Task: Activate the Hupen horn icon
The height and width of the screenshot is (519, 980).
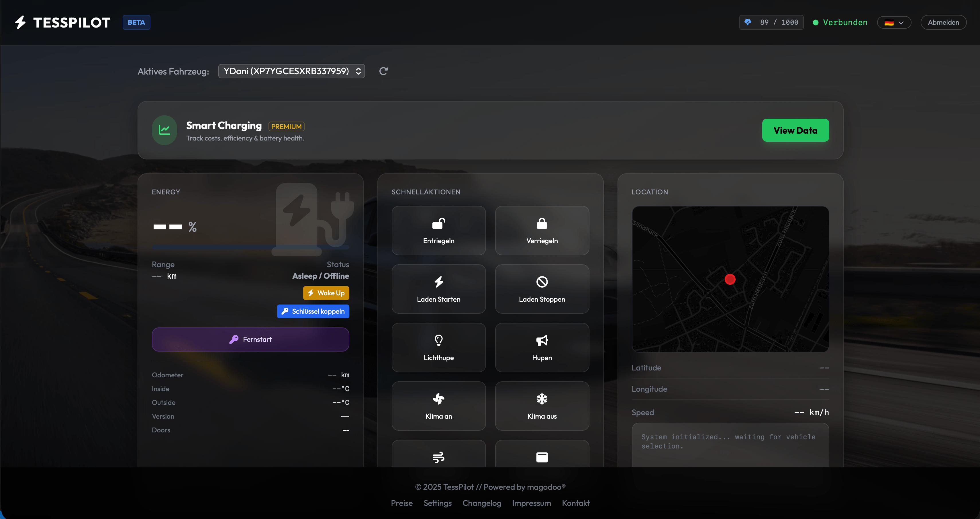Action: point(542,340)
